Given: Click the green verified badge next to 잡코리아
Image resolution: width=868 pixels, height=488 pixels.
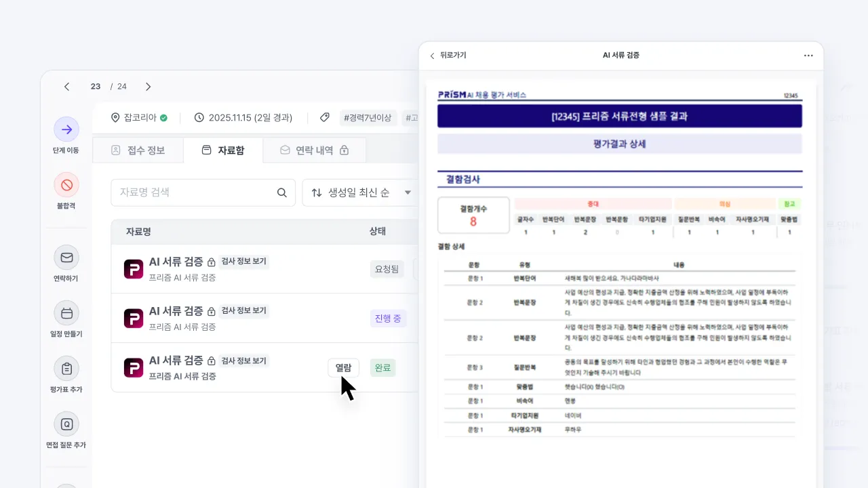Looking at the screenshot, I should click(163, 117).
